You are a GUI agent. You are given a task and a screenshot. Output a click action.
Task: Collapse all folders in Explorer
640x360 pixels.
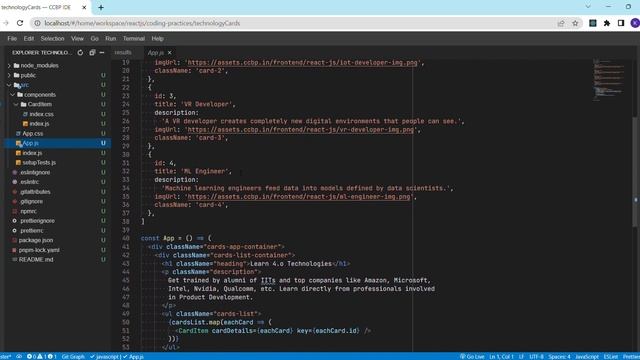click(92, 53)
